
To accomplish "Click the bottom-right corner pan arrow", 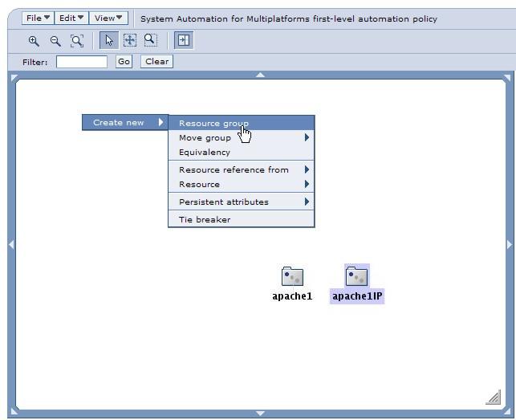I will click(507, 411).
